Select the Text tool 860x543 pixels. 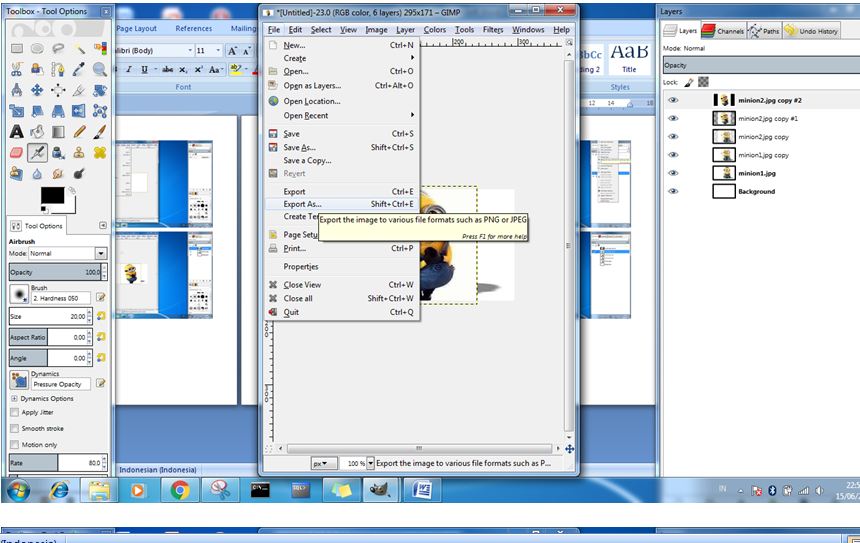(x=17, y=132)
